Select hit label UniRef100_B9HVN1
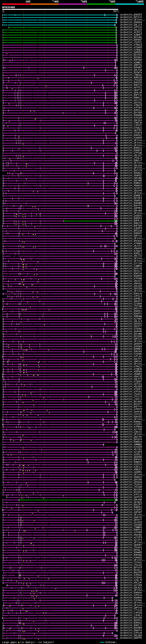Screen dimensions: 146x644 [131, 555]
